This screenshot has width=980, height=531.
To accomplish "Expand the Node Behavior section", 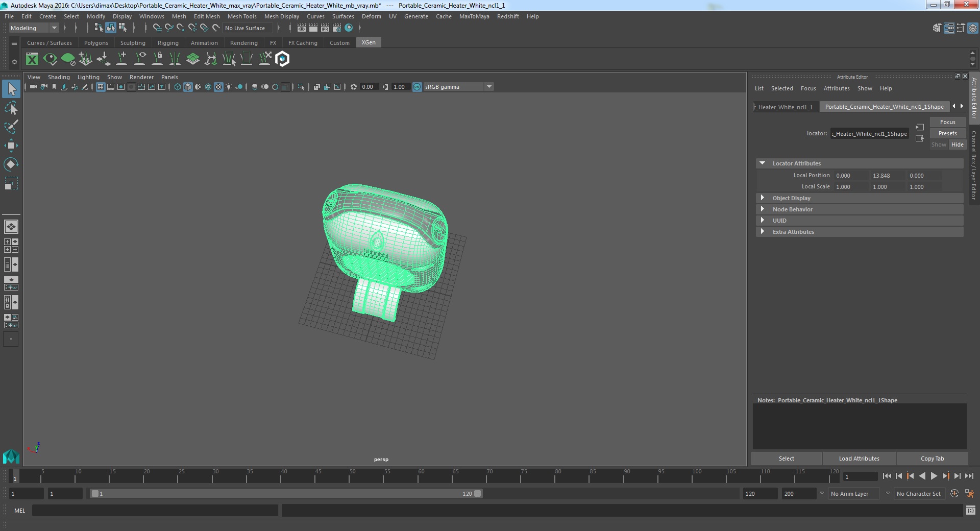I will point(762,209).
